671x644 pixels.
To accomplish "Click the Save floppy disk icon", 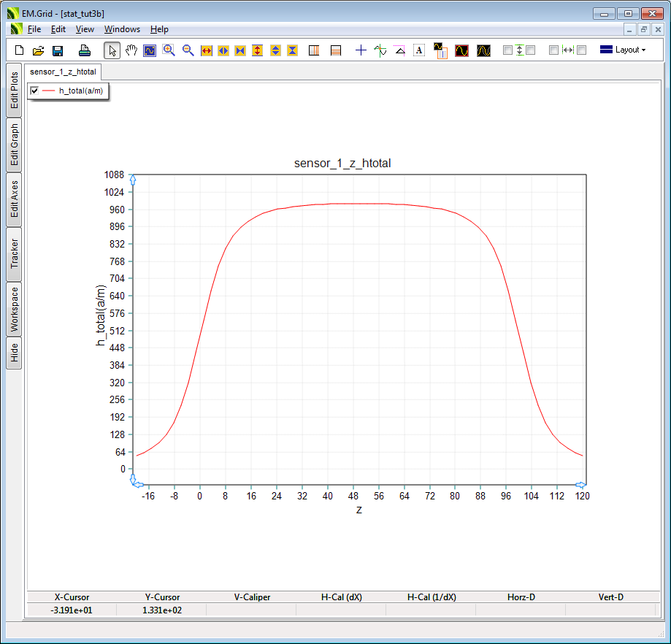I will (58, 50).
